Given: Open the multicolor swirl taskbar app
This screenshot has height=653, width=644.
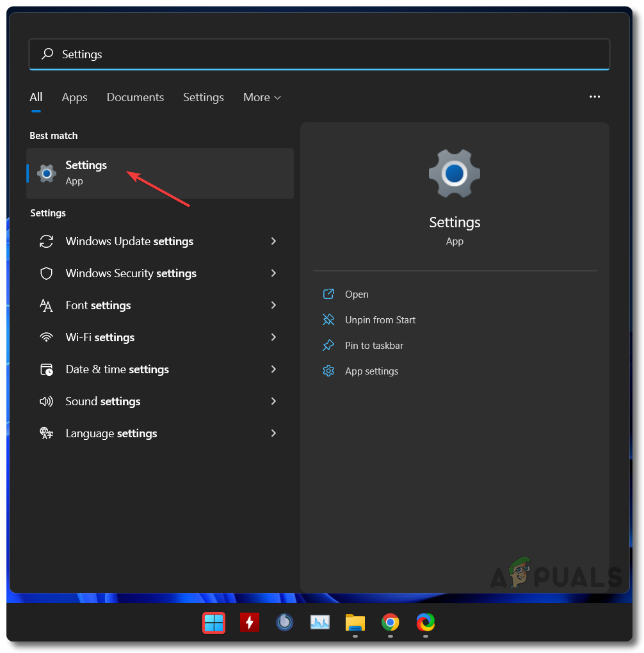Looking at the screenshot, I should click(425, 623).
